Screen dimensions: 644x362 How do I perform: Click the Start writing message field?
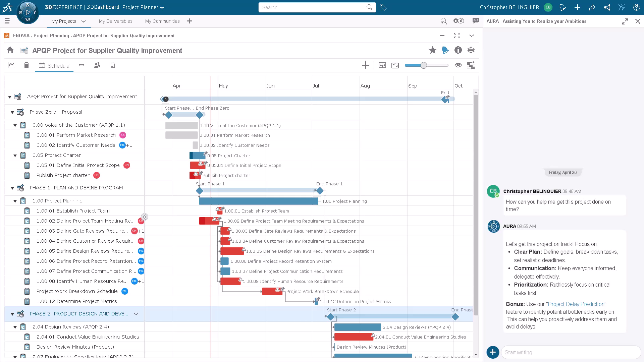570,352
